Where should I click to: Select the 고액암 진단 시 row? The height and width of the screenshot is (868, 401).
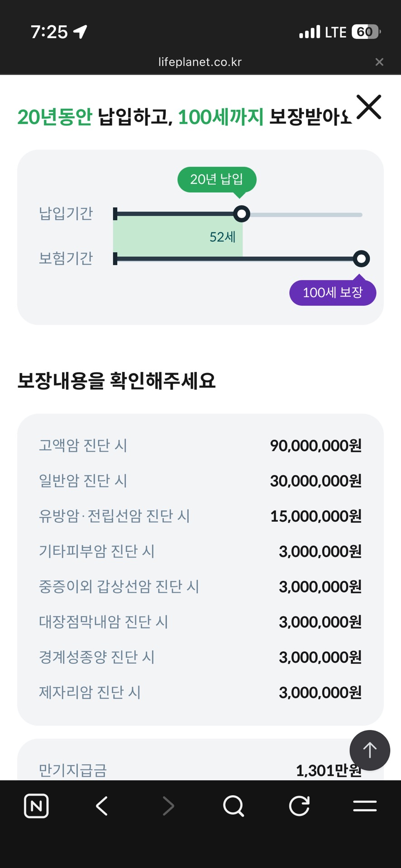[200, 445]
